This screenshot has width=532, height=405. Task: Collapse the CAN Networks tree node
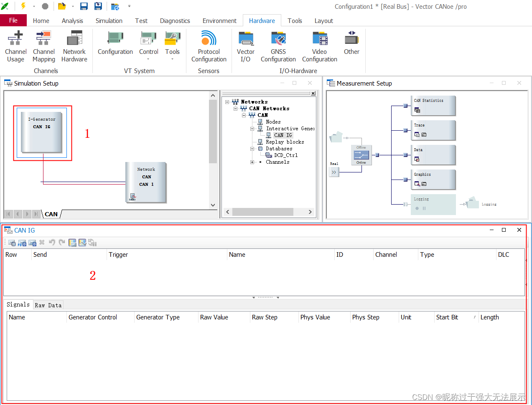[235, 109]
